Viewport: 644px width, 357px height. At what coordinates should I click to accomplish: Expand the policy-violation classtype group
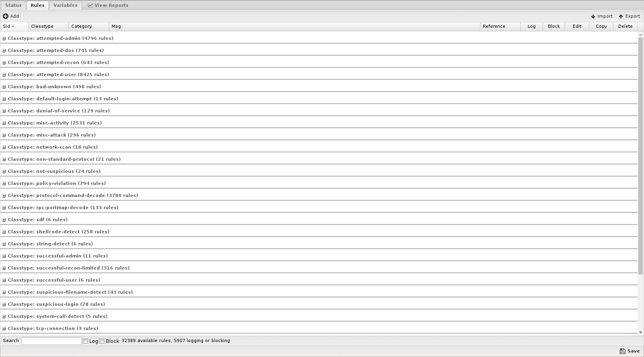pyautogui.click(x=4, y=184)
